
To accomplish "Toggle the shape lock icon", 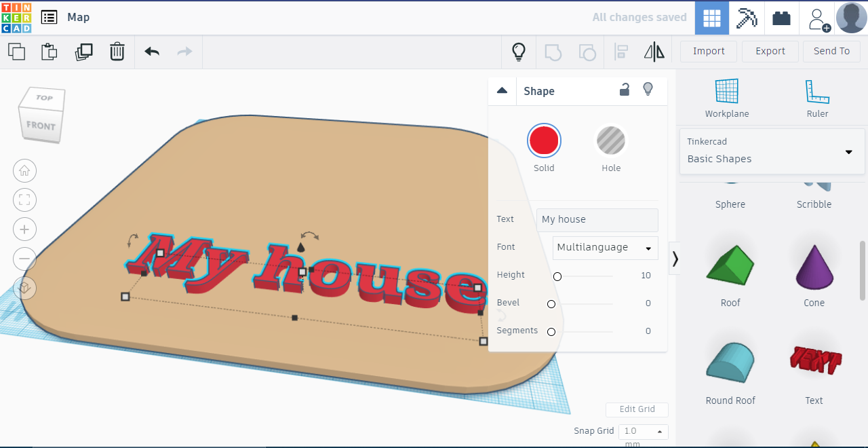I will 625,90.
